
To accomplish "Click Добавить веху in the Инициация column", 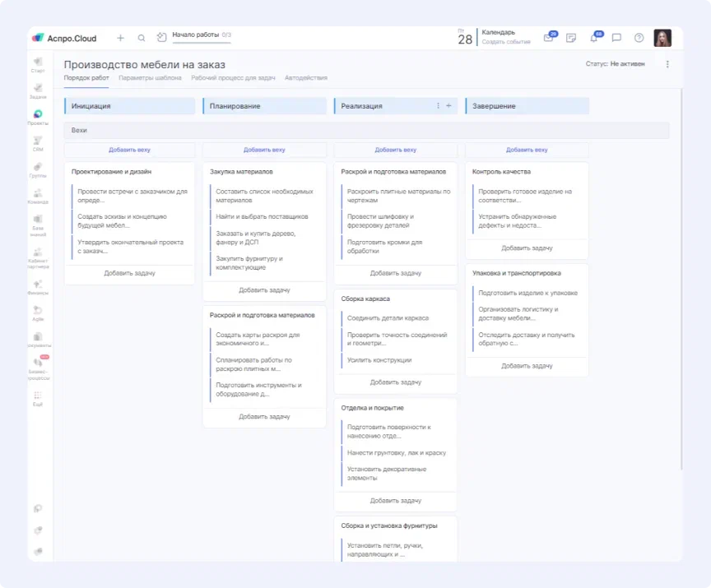I will pyautogui.click(x=129, y=150).
